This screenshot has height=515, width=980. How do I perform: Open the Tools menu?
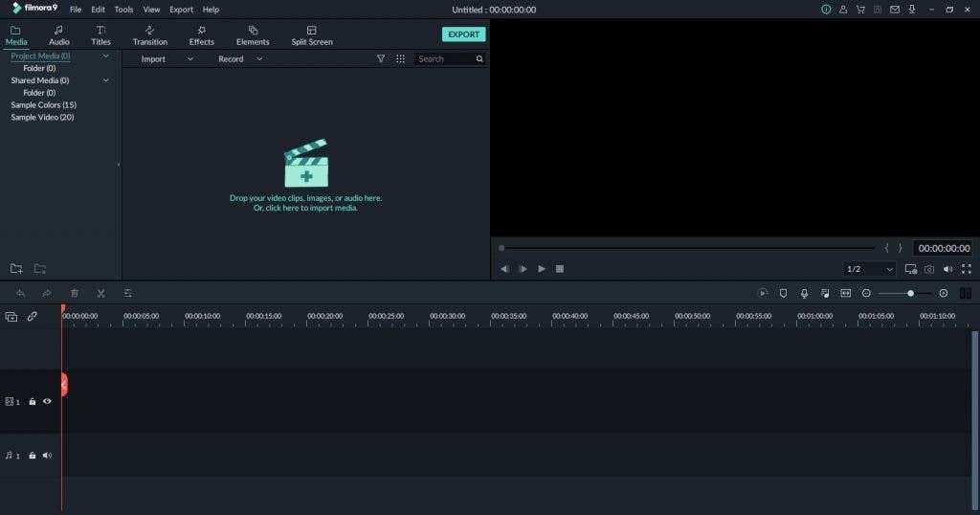(x=123, y=10)
